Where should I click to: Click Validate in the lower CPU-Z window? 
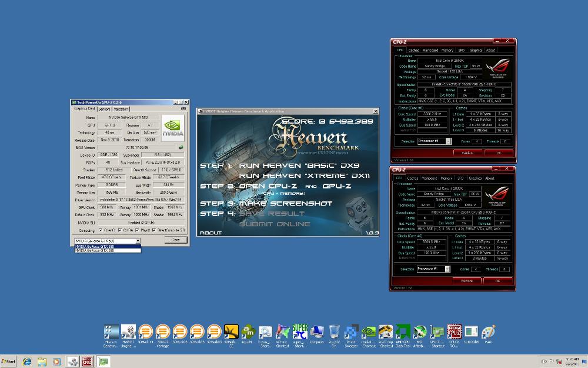click(466, 281)
